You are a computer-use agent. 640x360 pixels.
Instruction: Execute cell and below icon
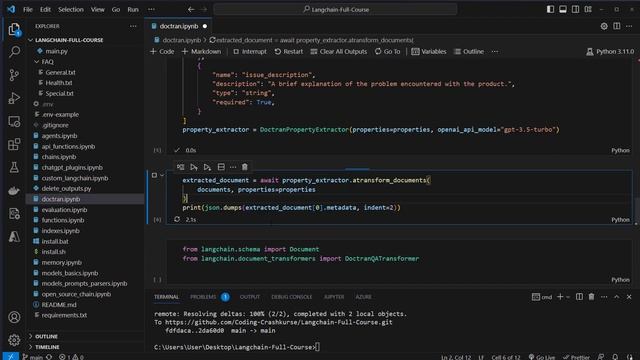tap(207, 167)
